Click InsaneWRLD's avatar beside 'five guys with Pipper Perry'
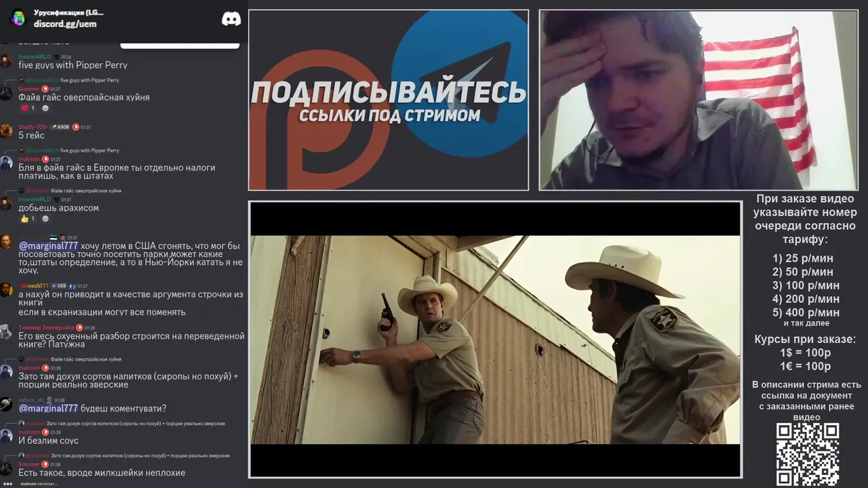This screenshot has width=868, height=488. click(5, 62)
